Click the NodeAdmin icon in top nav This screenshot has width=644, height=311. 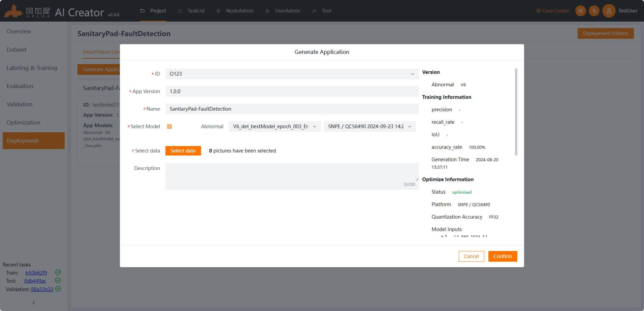[219, 11]
